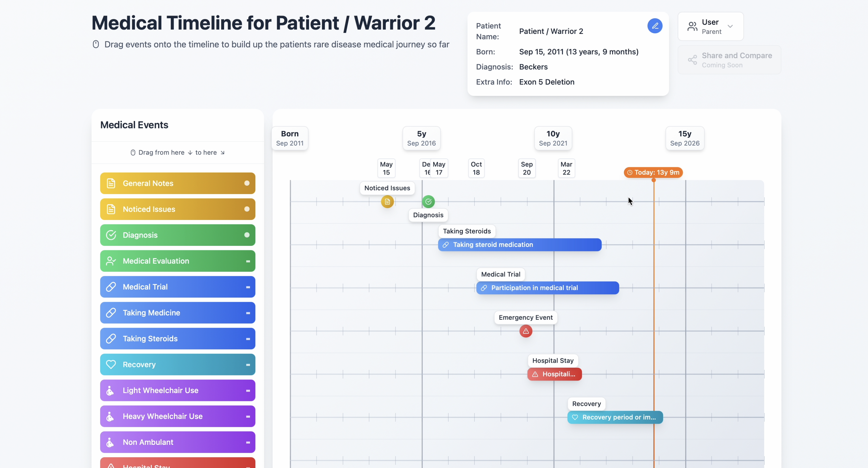The width and height of the screenshot is (868, 468).
Task: Click the Share and Compare icon
Action: pos(692,60)
